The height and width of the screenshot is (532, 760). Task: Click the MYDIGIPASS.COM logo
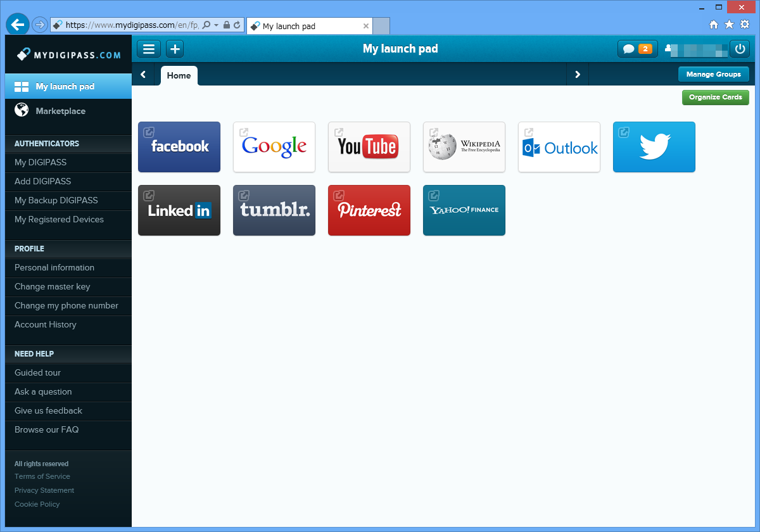pyautogui.click(x=68, y=54)
